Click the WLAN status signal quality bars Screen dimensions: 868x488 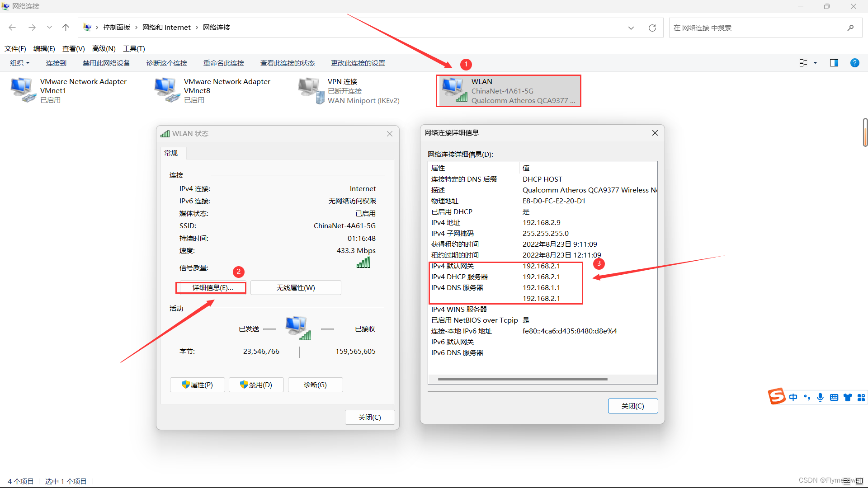pyautogui.click(x=363, y=263)
